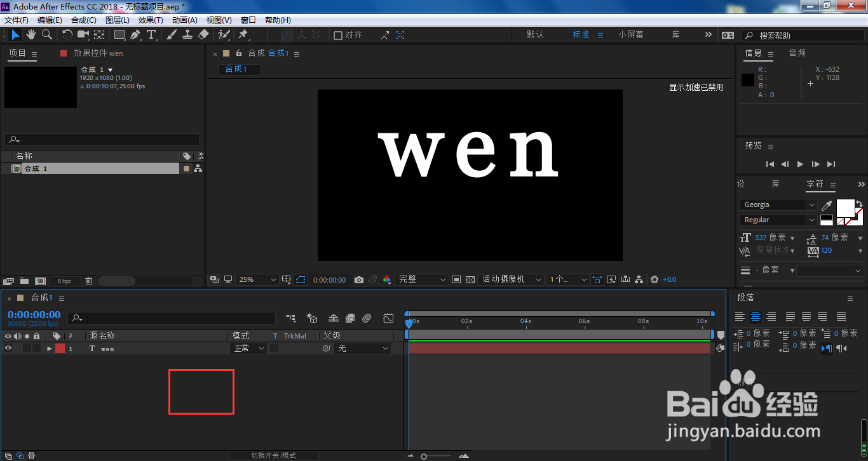Enable motion blur switch in timeline

[x=367, y=318]
